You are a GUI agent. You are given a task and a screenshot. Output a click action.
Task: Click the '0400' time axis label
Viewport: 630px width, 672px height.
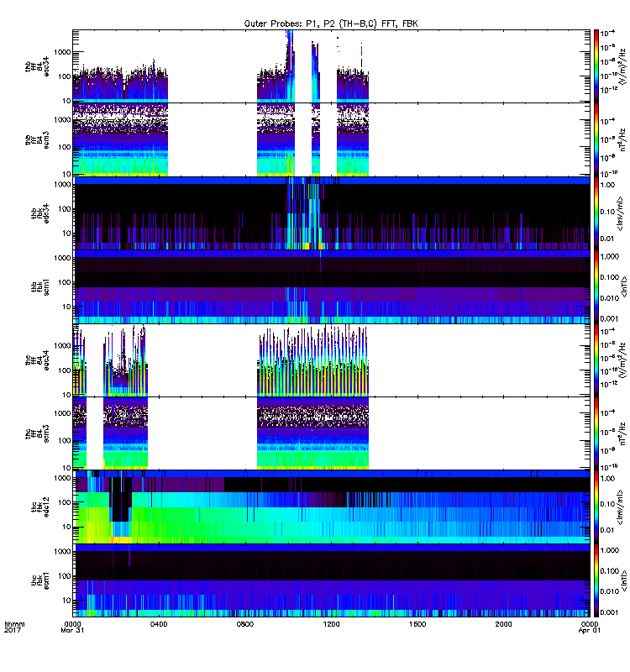tap(159, 624)
